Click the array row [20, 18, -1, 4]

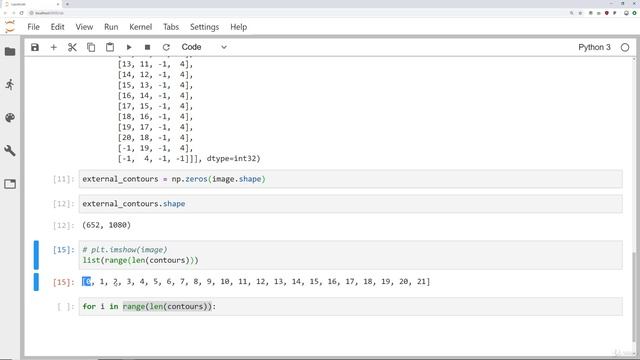pos(155,138)
